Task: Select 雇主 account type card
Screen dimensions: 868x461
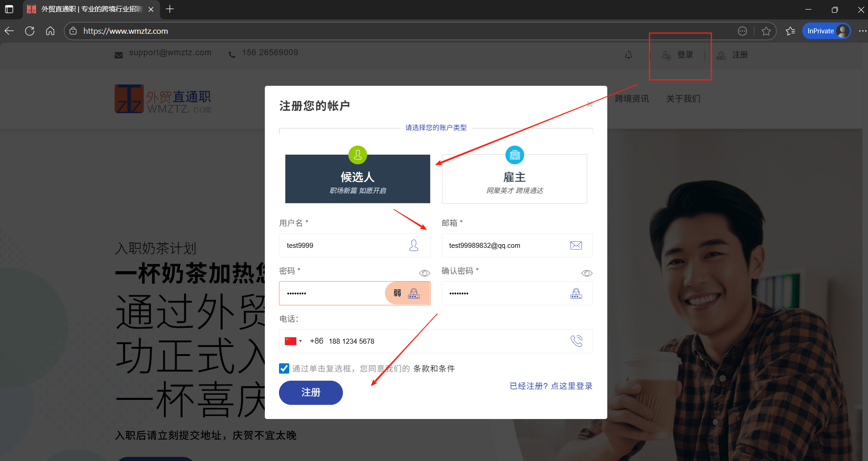Action: pos(515,179)
